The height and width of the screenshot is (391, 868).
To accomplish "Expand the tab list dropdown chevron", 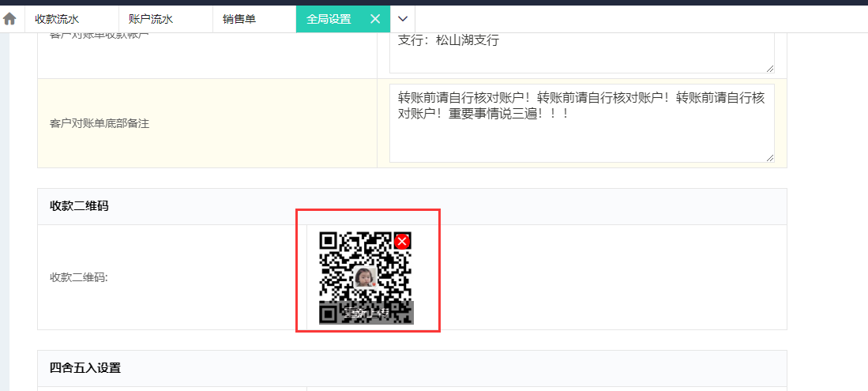I will 403,19.
